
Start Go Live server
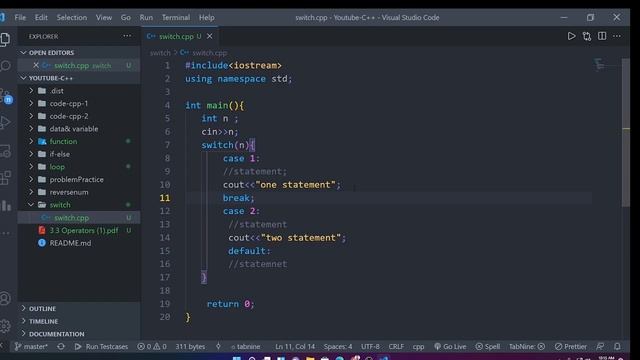tap(450, 347)
